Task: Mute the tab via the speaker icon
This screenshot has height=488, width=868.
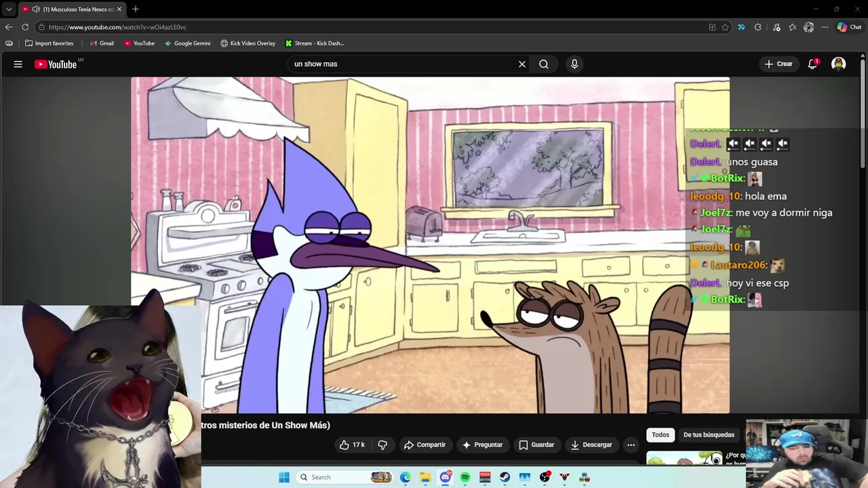Action: point(35,9)
